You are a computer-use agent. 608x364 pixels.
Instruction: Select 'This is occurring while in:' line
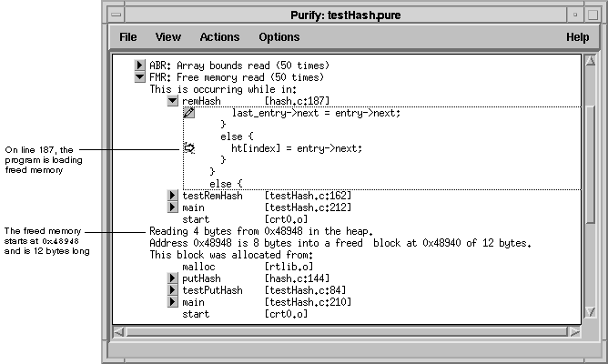point(223,89)
